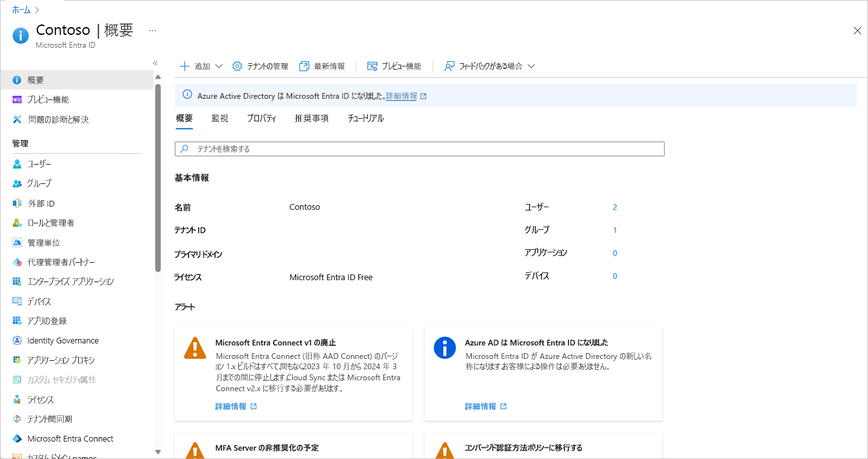868x459 pixels.
Task: Open 最新情報 from the toolbar
Action: click(323, 65)
